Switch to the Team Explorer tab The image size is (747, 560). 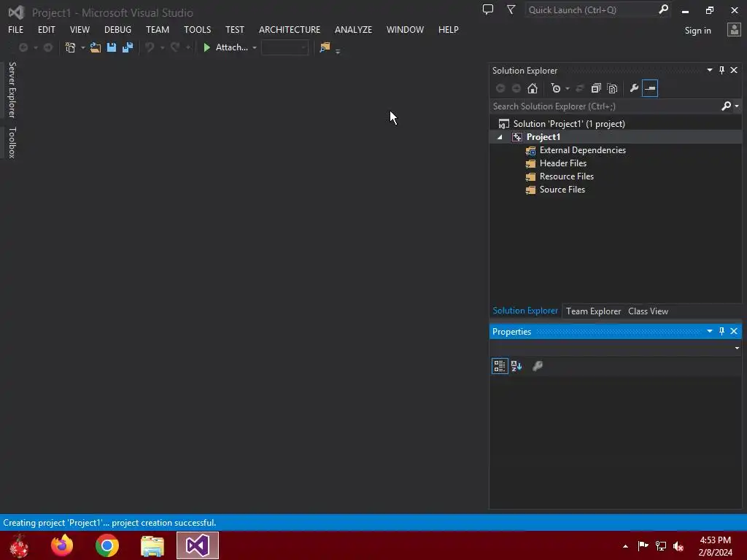593,311
